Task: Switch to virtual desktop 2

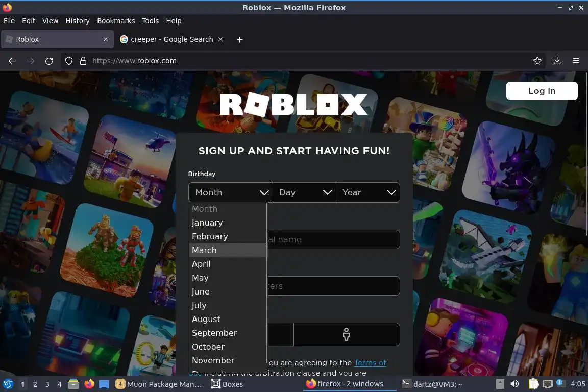Action: coord(35,384)
